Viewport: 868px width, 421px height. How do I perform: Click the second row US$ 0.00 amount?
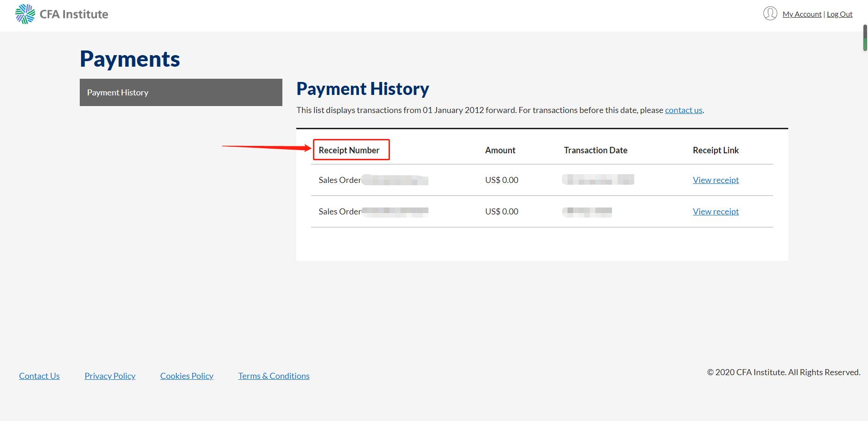pyautogui.click(x=502, y=212)
